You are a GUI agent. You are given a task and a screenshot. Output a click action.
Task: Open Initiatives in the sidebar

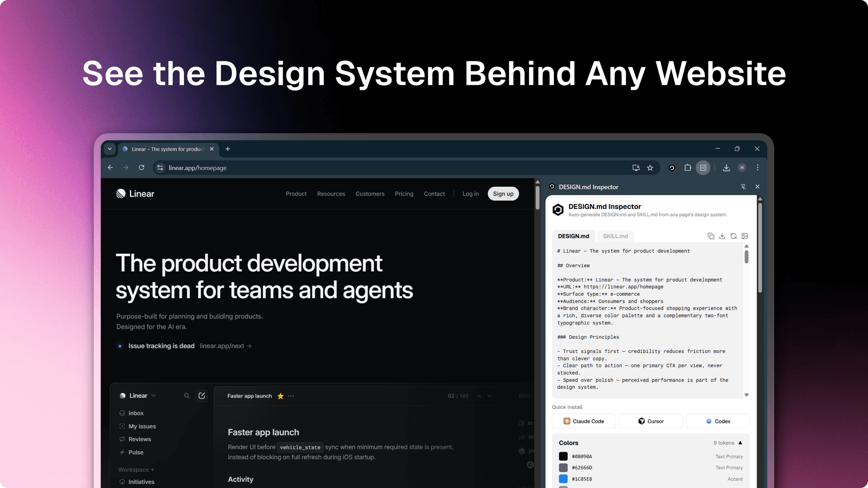137,482
